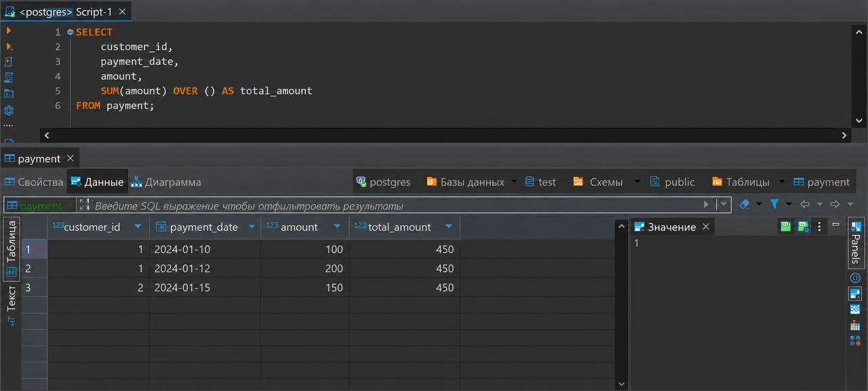The height and width of the screenshot is (391, 868).
Task: Click the Таблицы breadcrumb
Action: pos(741,182)
